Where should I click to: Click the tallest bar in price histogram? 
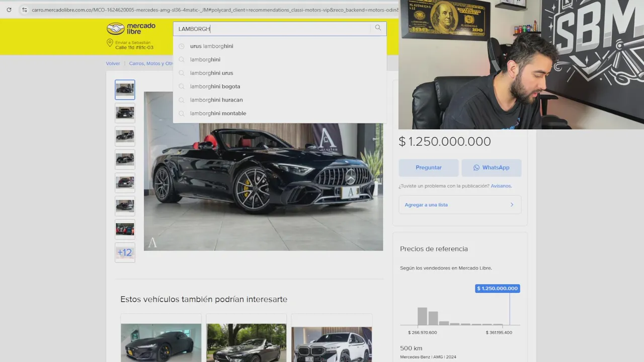[422, 316]
